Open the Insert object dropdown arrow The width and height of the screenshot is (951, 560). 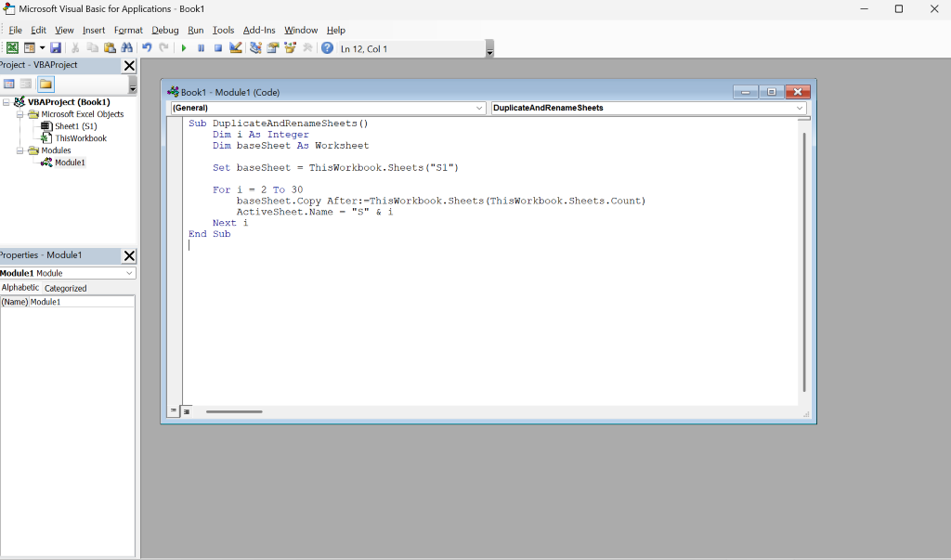click(42, 48)
